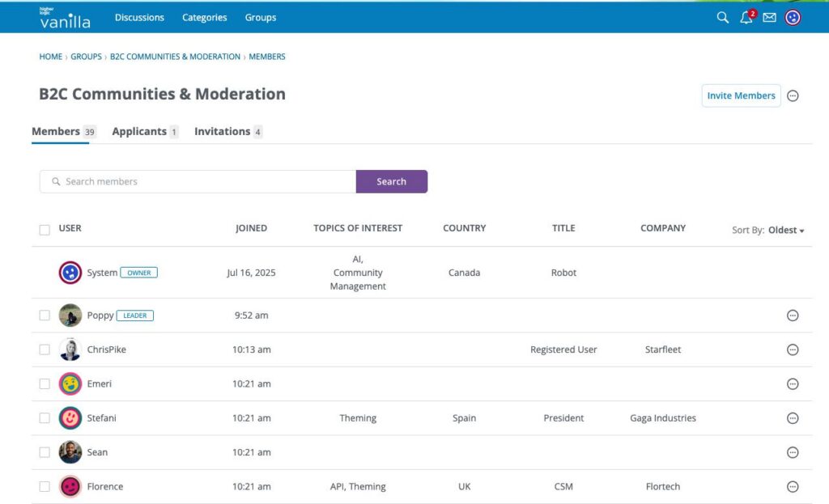The width and height of the screenshot is (829, 504).
Task: Open options for the Emeri row
Action: click(793, 383)
